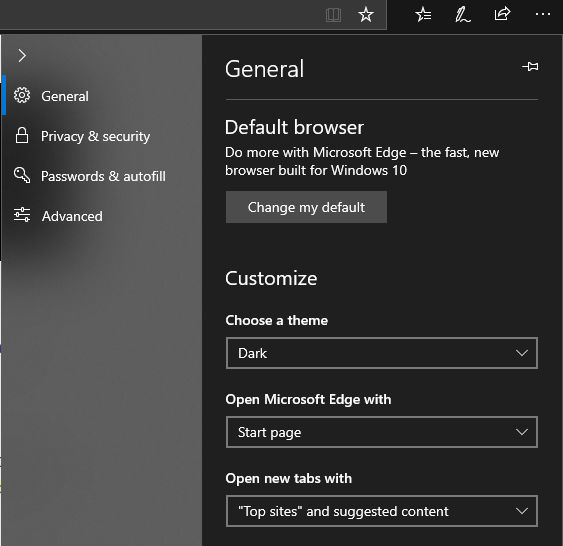
Task: Click the Reading view book icon
Action: [333, 15]
